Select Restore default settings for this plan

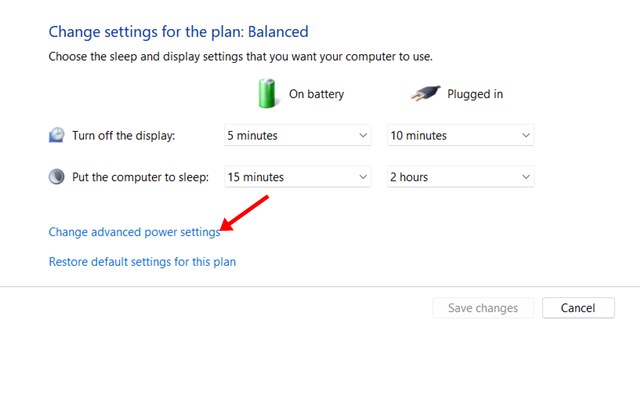pyautogui.click(x=142, y=262)
